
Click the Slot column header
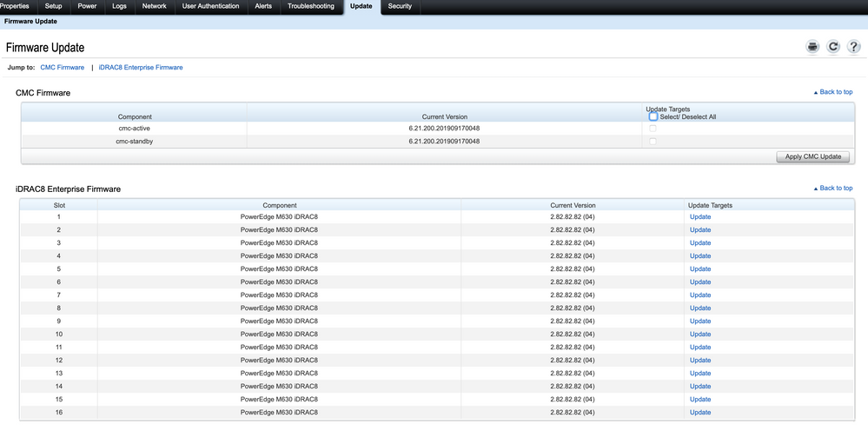point(59,205)
